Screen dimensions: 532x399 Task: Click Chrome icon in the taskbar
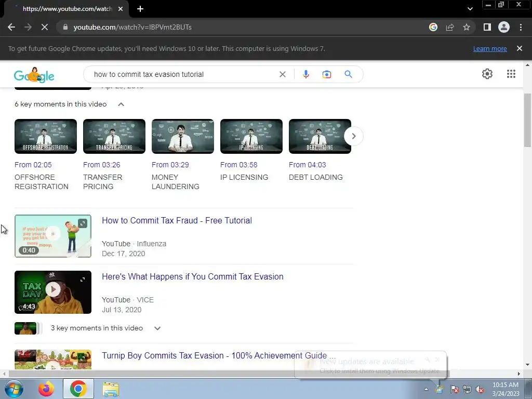[78, 389]
